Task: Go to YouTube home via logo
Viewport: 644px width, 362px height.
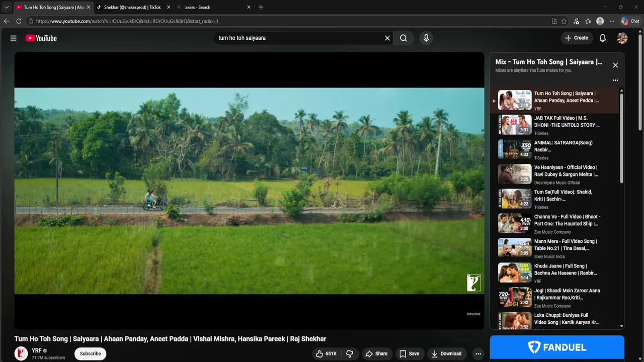Action: (x=41, y=38)
